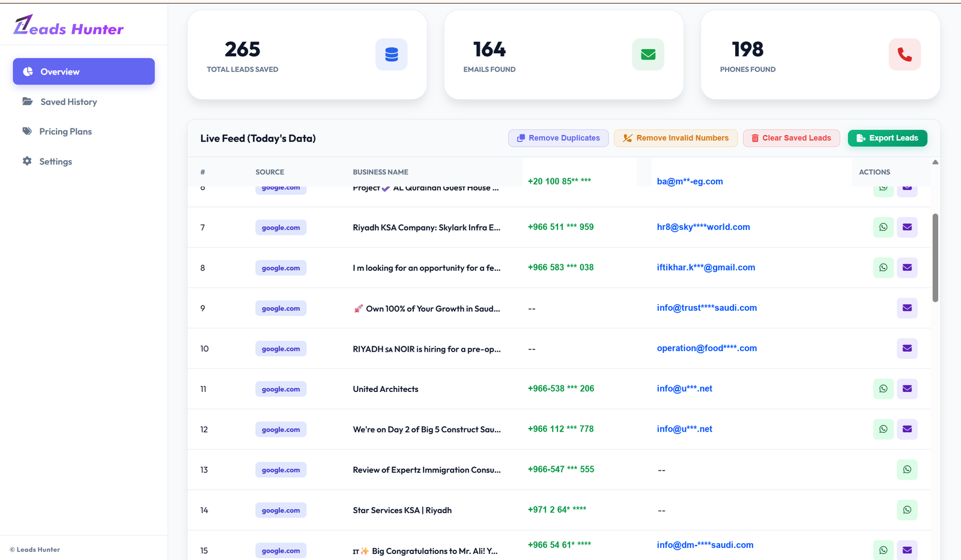Click Remove Invalid Numbers button
This screenshot has height=560, width=961.
[x=676, y=138]
